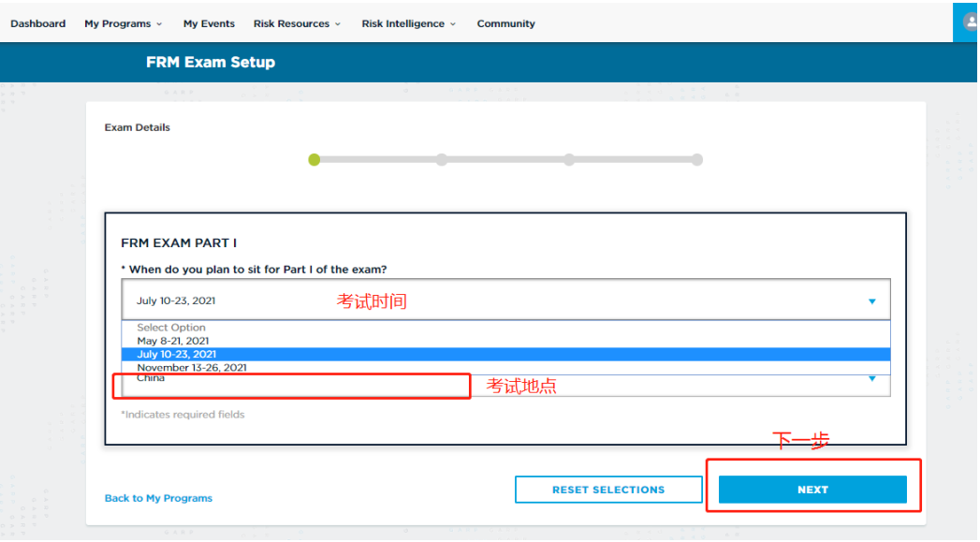Expand the Risk Intelligence chevron

[453, 24]
